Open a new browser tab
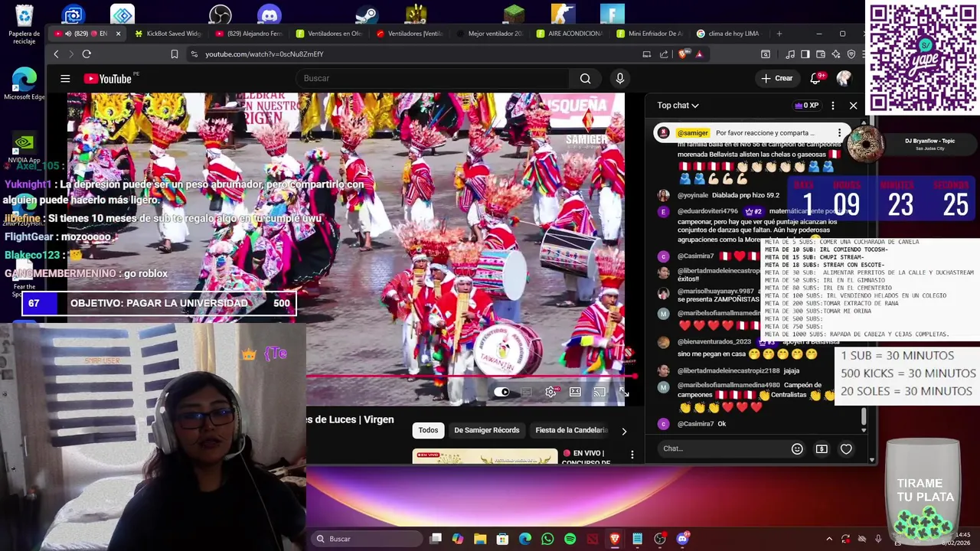This screenshot has width=980, height=551. [779, 34]
